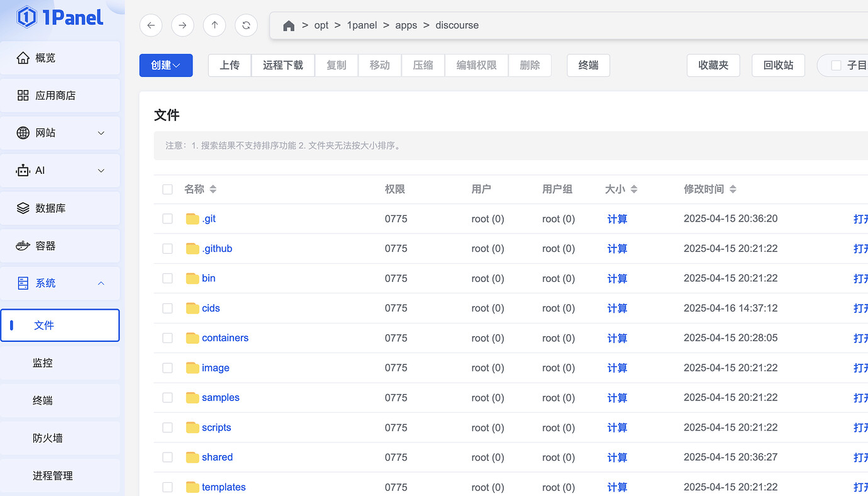Check the containers folder checkbox
This screenshot has height=496, width=868.
(167, 338)
